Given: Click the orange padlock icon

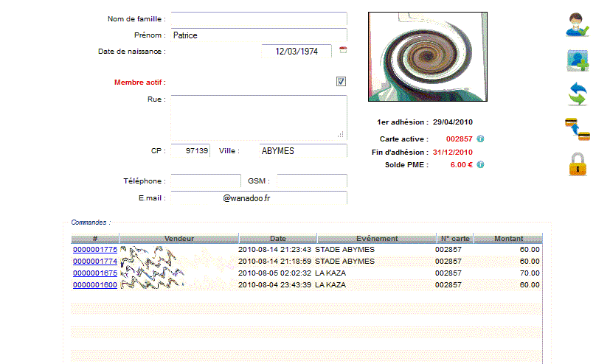Looking at the screenshot, I should click(578, 164).
